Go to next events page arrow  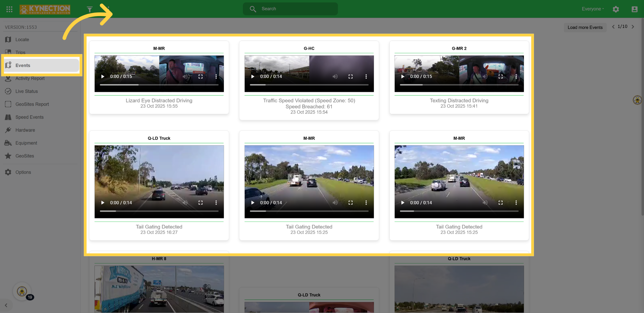[x=633, y=27]
